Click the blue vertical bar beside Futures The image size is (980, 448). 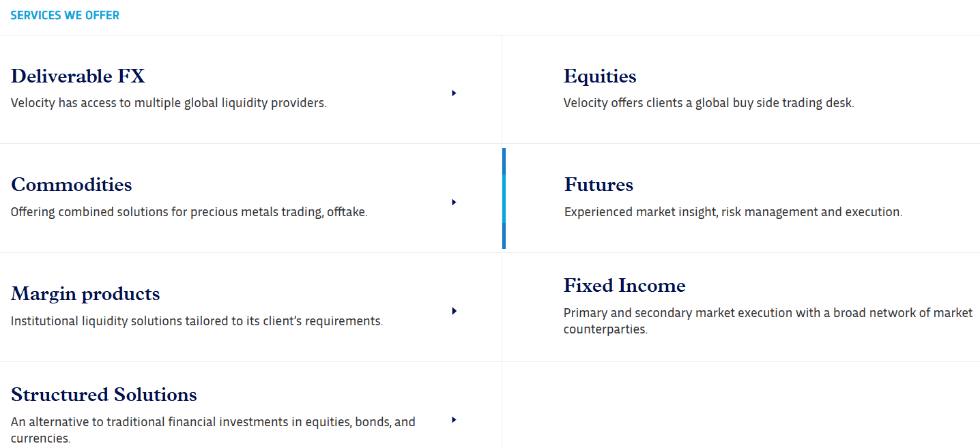pyautogui.click(x=504, y=198)
